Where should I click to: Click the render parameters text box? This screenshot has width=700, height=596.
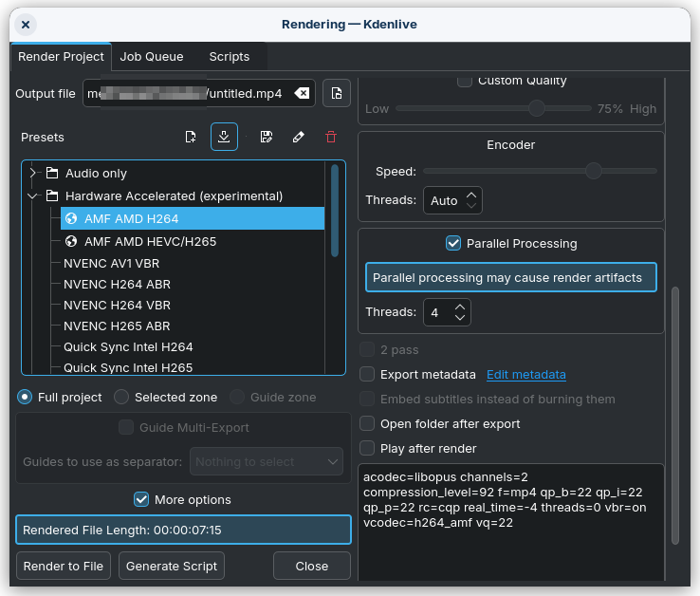[510, 522]
